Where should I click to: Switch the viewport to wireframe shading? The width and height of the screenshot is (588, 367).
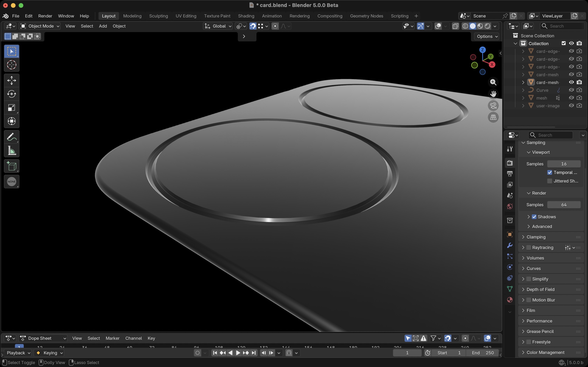click(465, 26)
